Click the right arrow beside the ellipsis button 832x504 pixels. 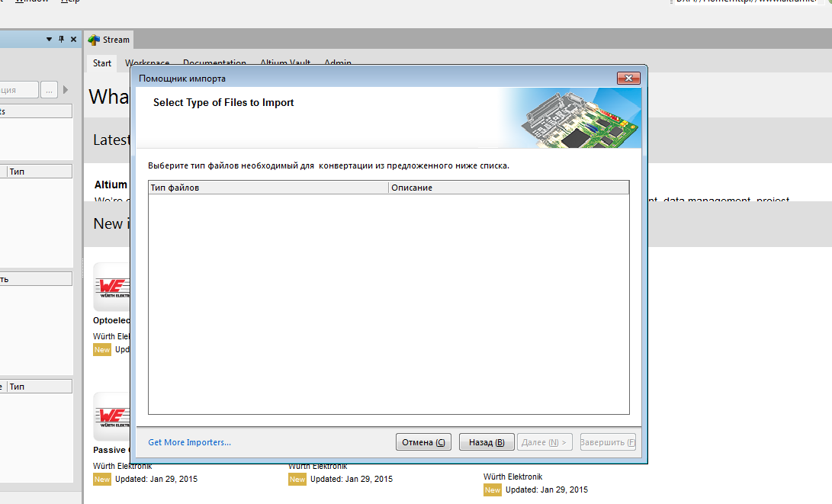(66, 90)
